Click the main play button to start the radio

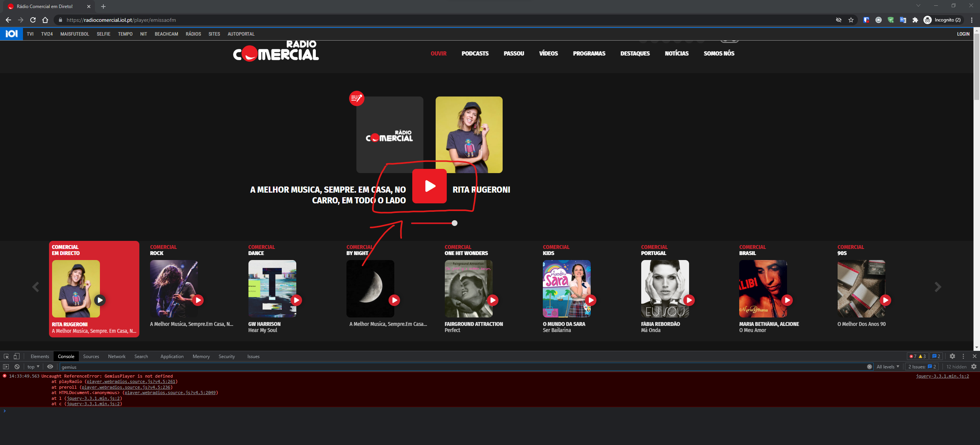coord(430,187)
